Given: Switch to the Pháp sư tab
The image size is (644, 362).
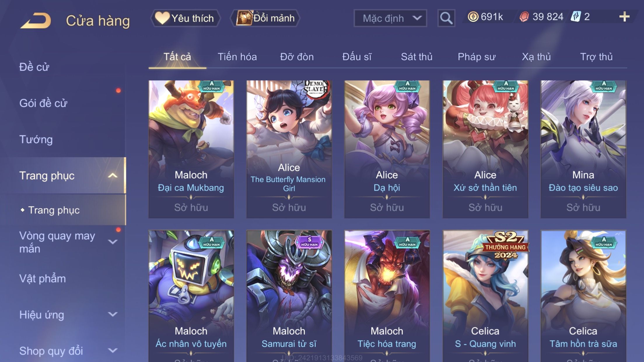Looking at the screenshot, I should [477, 57].
